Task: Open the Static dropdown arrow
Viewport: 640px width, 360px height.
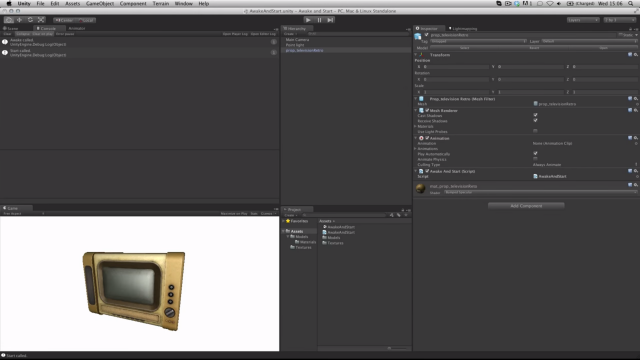Action: coord(636,35)
